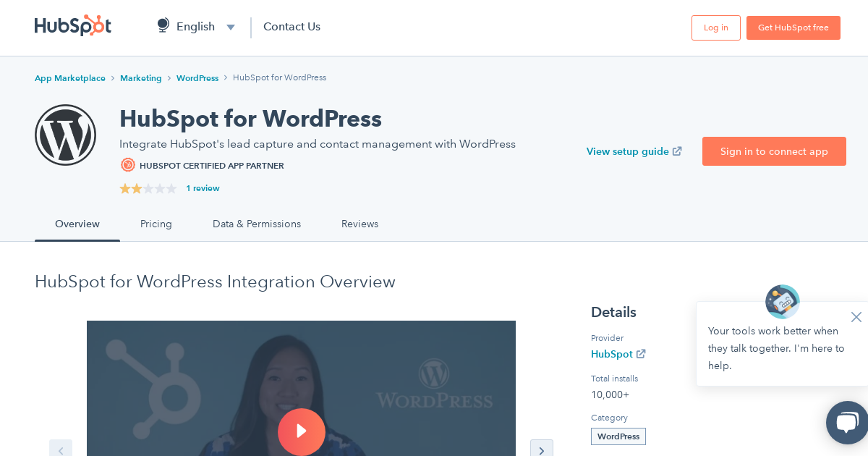Click the HubSpot certified partner badge icon

coord(128,165)
